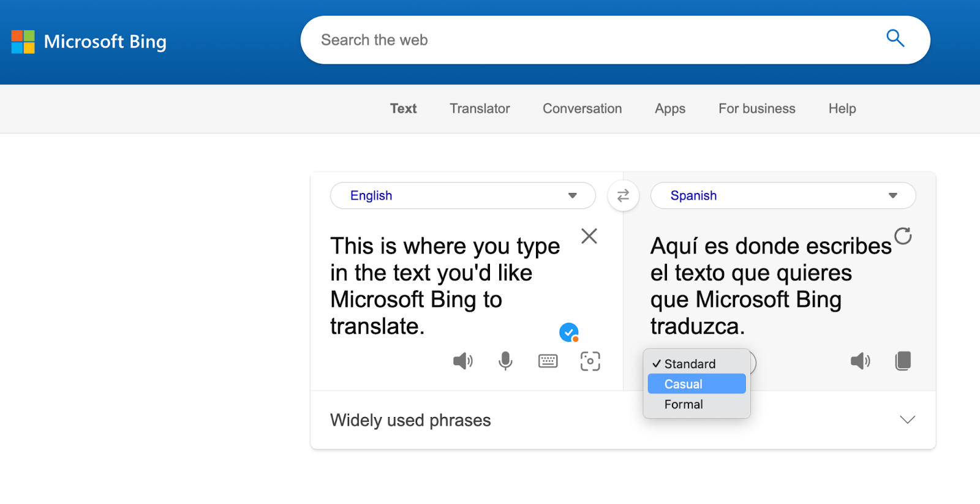Image resolution: width=980 pixels, height=504 pixels.
Task: Refresh the translation with the circular arrow
Action: coord(903,236)
